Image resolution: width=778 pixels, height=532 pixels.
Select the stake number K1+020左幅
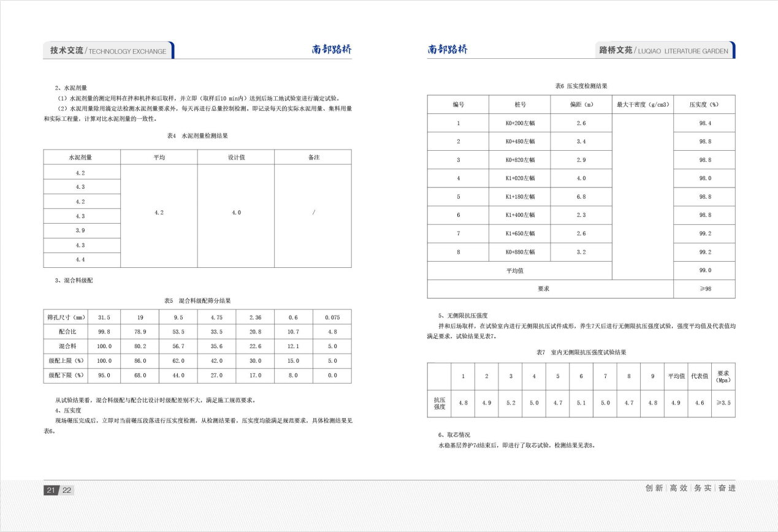pyautogui.click(x=520, y=178)
